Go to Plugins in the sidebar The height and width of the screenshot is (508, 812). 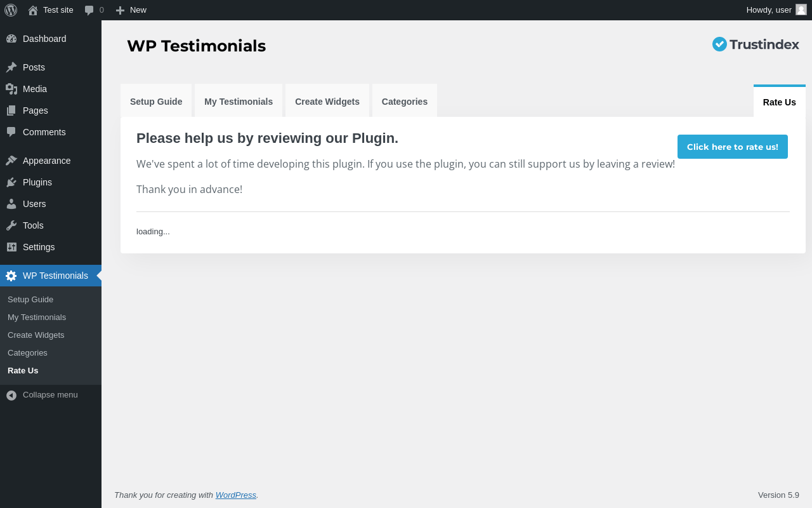[x=51, y=182]
